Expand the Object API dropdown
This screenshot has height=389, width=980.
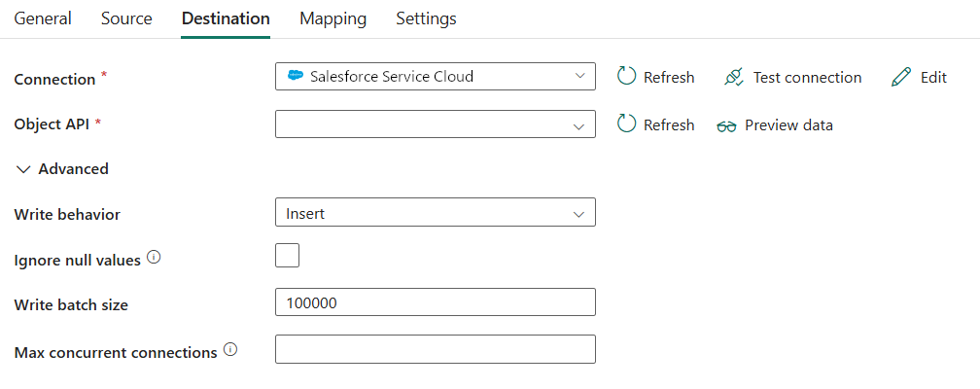436,124
